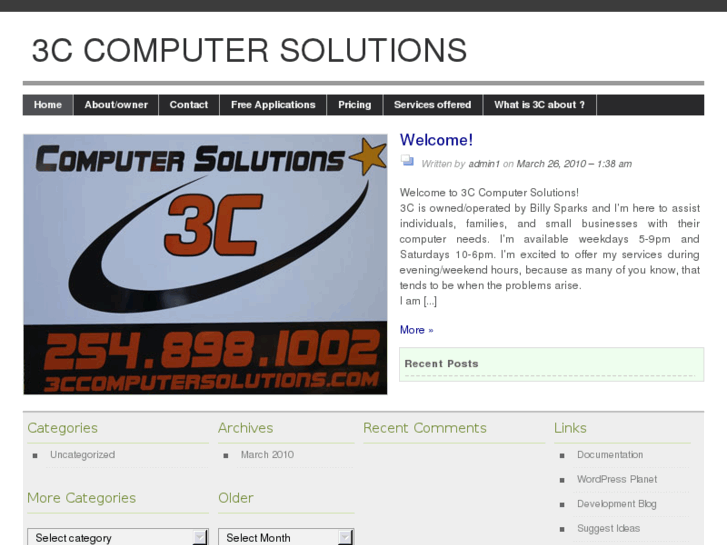Click the Recent Posts heading box
This screenshot has width=727, height=545.
tap(552, 364)
